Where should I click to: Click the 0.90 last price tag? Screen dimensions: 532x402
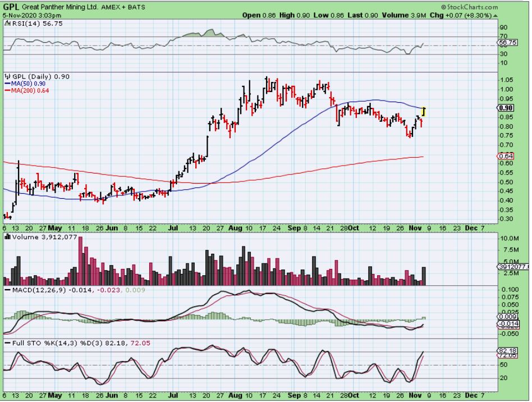tap(506, 108)
